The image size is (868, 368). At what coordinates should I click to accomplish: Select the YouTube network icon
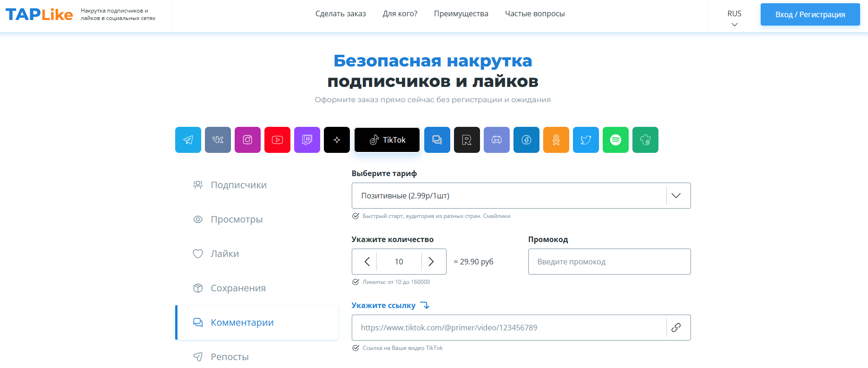click(x=277, y=140)
